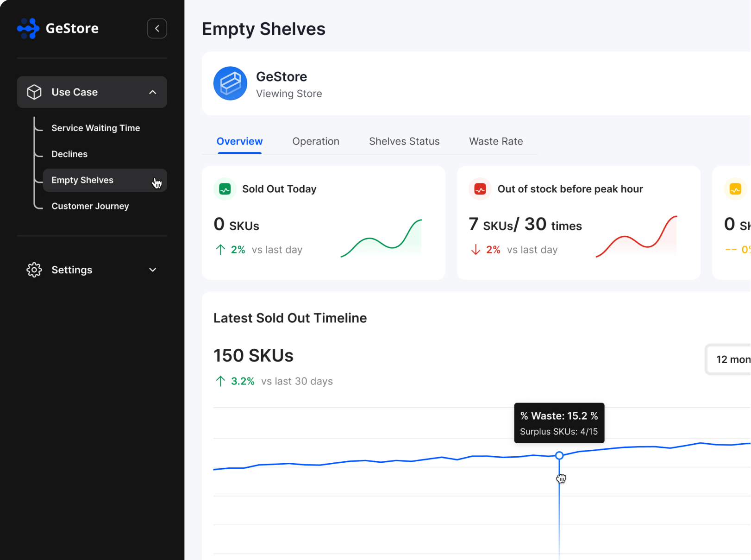Select the Waste Rate tab
The width and height of the screenshot is (751, 560).
[x=496, y=141]
